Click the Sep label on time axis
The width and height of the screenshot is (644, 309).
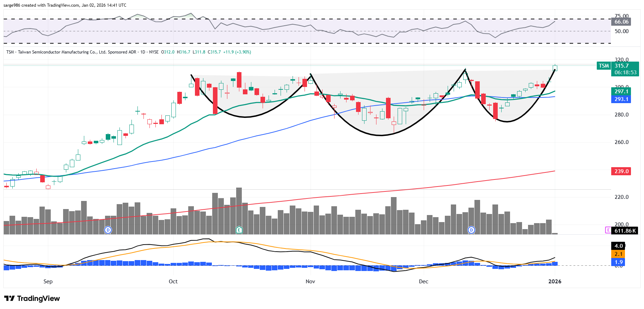point(48,282)
